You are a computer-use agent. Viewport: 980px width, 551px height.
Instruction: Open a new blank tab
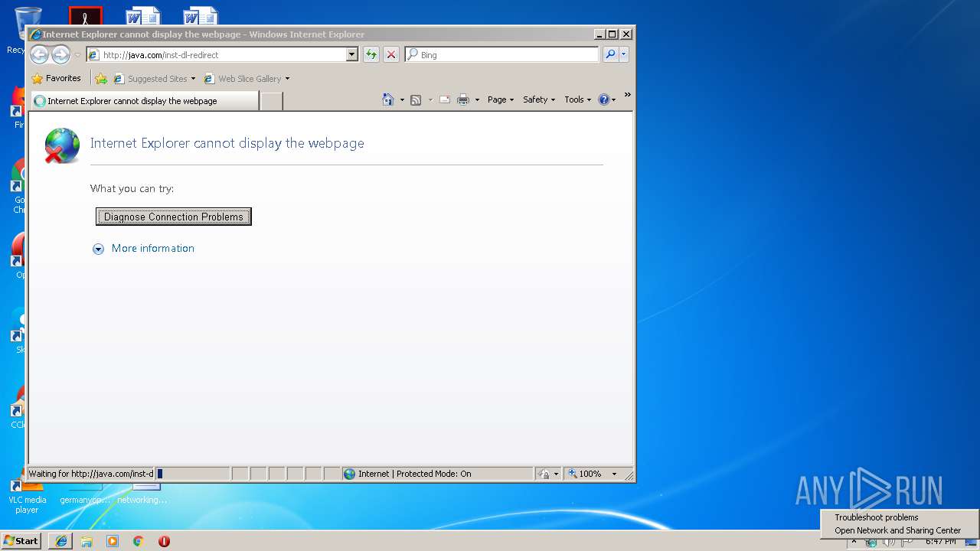[271, 101]
